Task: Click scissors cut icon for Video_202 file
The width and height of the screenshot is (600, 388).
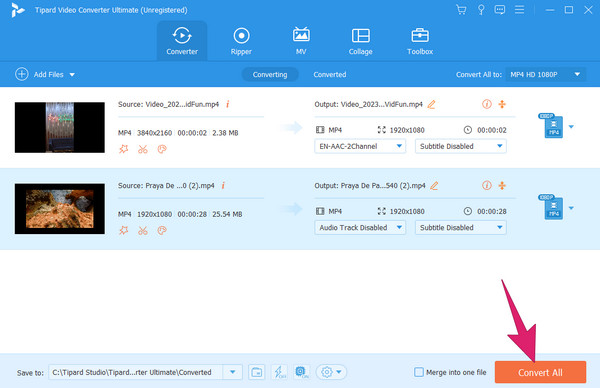Action: tap(143, 149)
